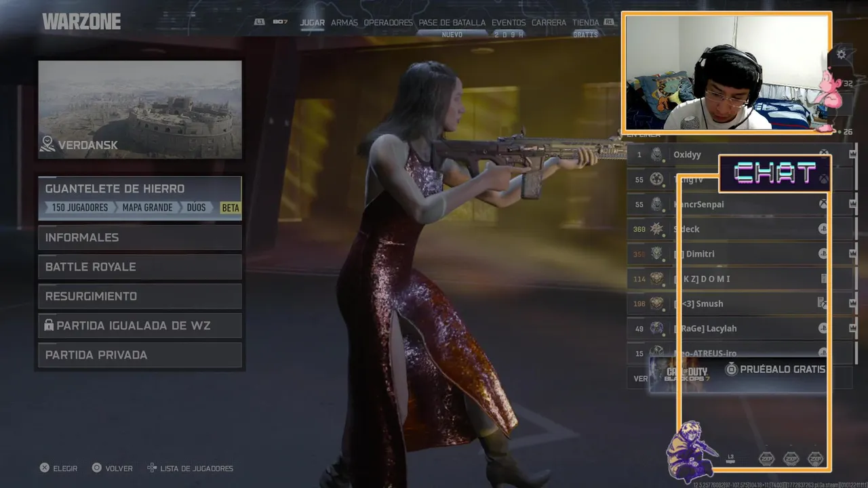Click the first 2XP token icon
Screen dimensions: 868x488
pos(766,459)
